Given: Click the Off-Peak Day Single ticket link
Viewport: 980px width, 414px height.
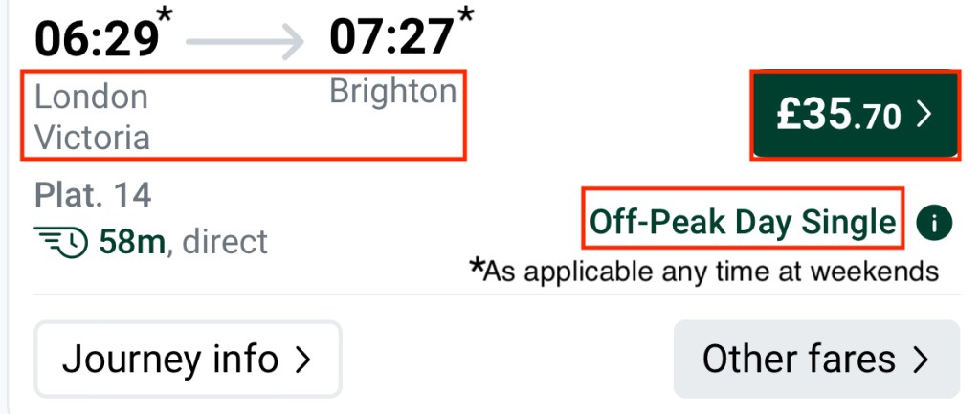Looking at the screenshot, I should pos(743,223).
